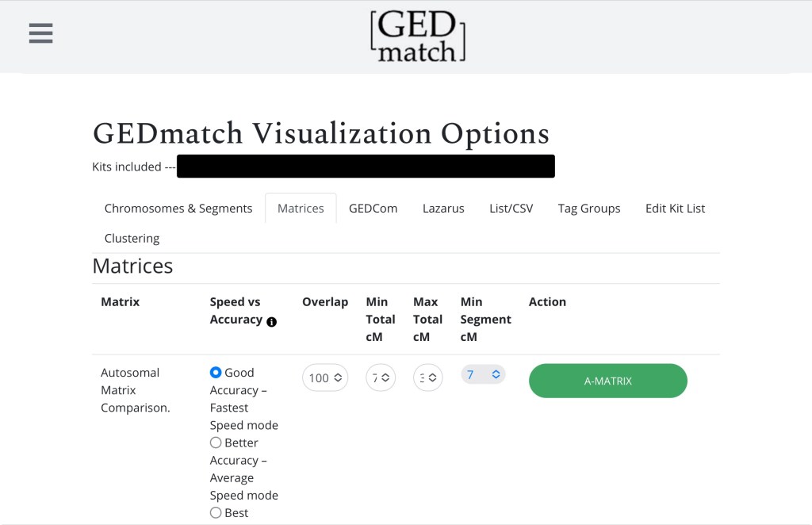Open the Overlap dropdown showing 100
Image resolution: width=812 pixels, height=525 pixels.
tap(325, 378)
